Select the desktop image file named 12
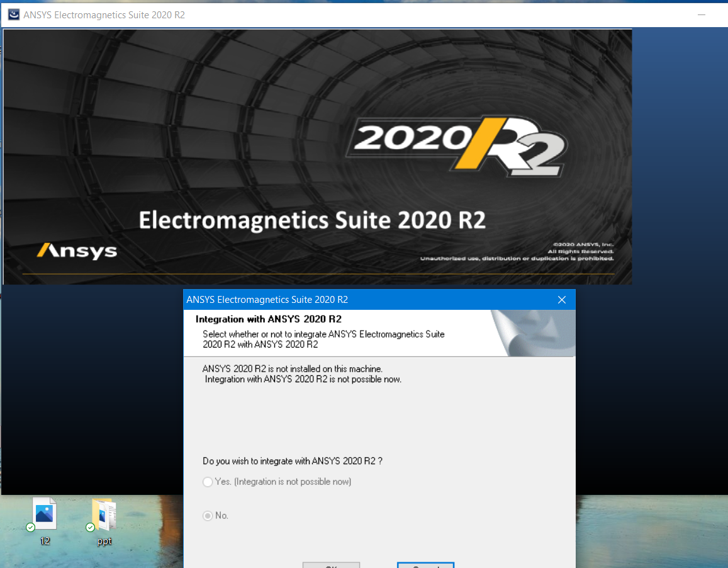 (45, 521)
